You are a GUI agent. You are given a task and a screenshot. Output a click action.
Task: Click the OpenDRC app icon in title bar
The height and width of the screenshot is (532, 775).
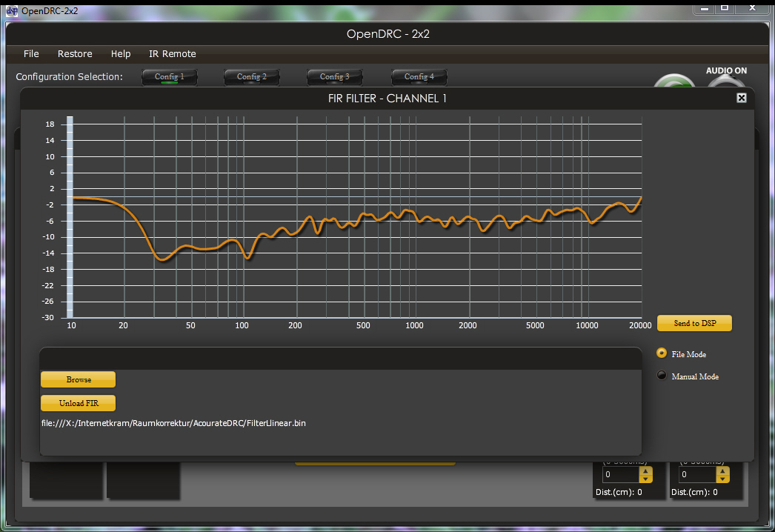(12, 10)
